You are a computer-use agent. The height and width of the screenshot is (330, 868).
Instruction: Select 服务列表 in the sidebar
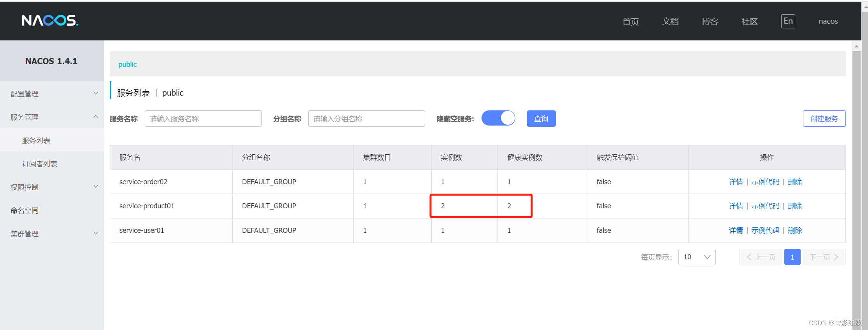click(x=52, y=140)
